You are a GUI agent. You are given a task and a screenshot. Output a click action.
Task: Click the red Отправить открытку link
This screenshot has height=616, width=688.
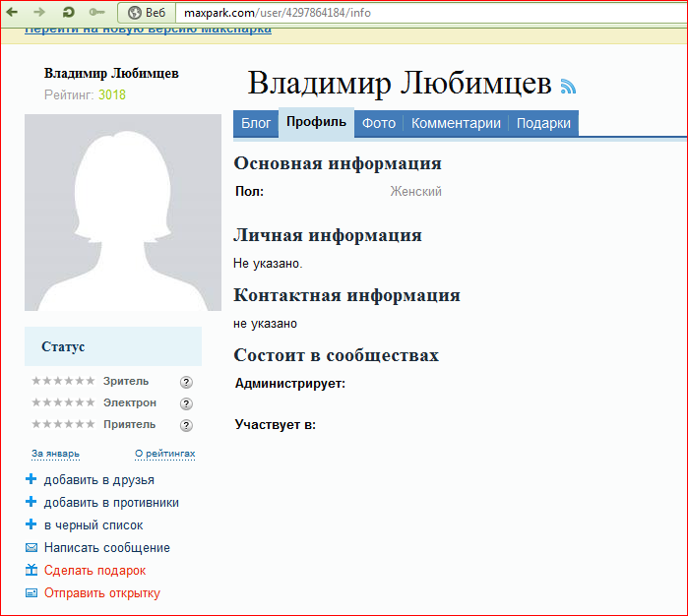pos(102,593)
